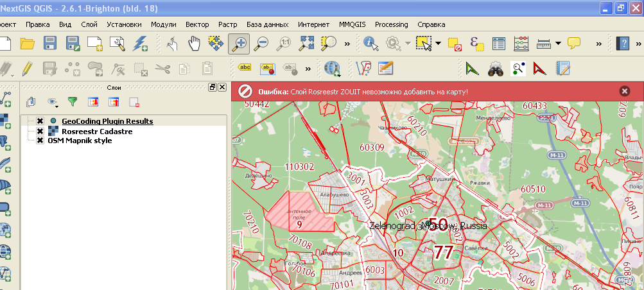Click the Zoom Out magnifier tool
Screen dimensions: 644x290
click(261, 44)
